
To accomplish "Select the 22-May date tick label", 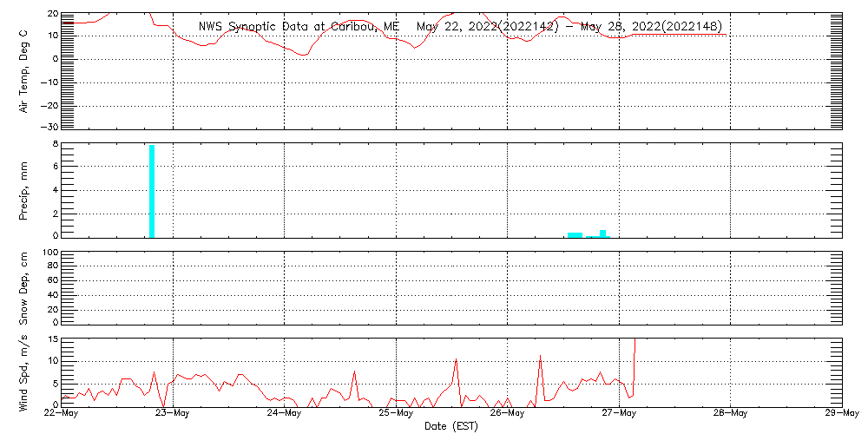I will [x=62, y=414].
